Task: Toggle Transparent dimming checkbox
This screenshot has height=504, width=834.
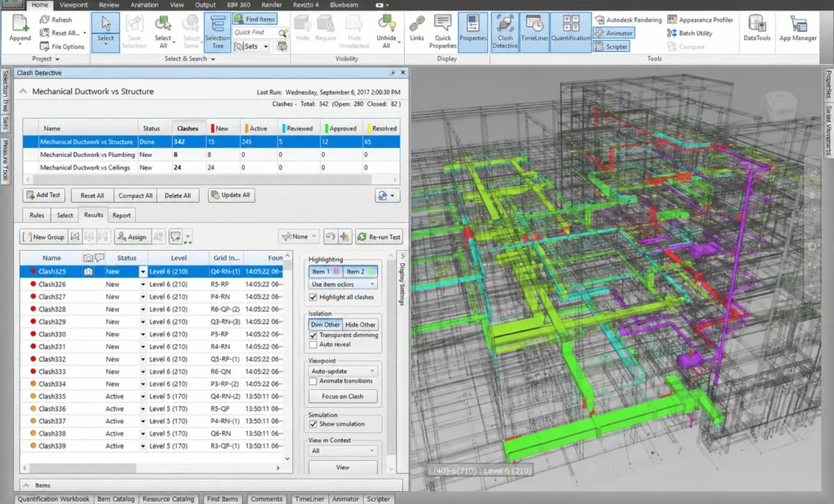Action: 313,335
